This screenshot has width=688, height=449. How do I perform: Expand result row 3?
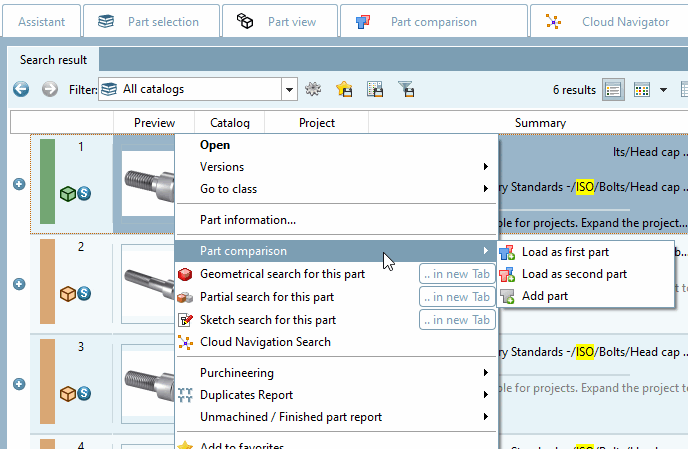pyautogui.click(x=18, y=384)
